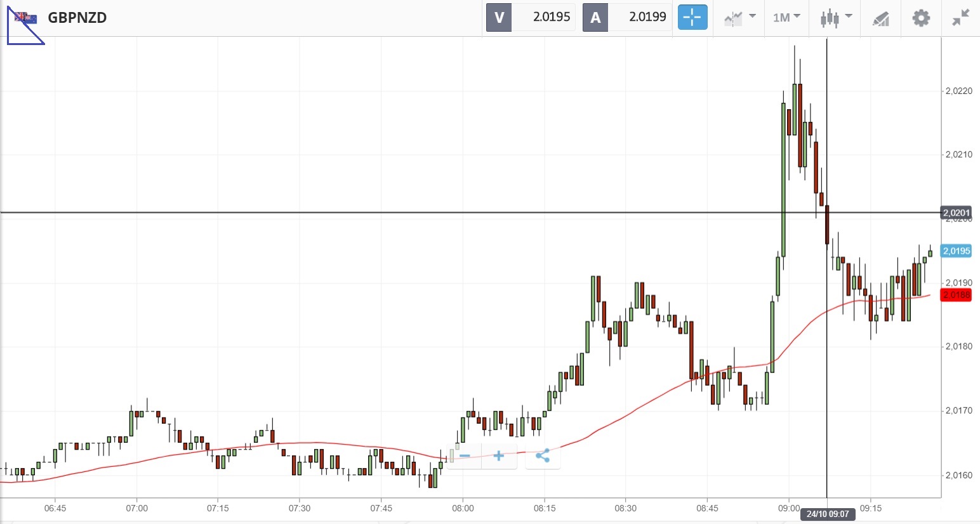
Task: Open the chart comparison dropdown
Action: tap(739, 17)
